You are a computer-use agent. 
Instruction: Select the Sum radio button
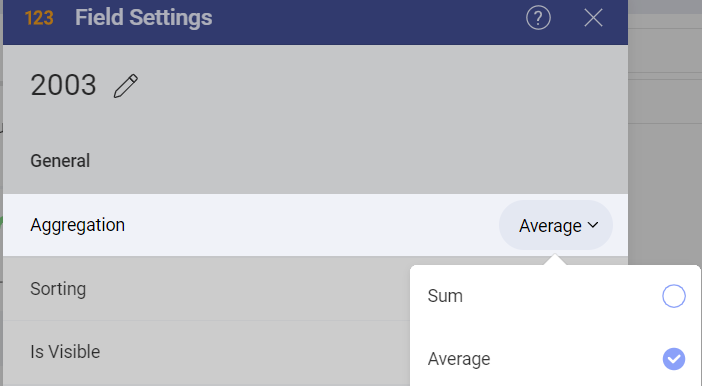click(x=674, y=296)
